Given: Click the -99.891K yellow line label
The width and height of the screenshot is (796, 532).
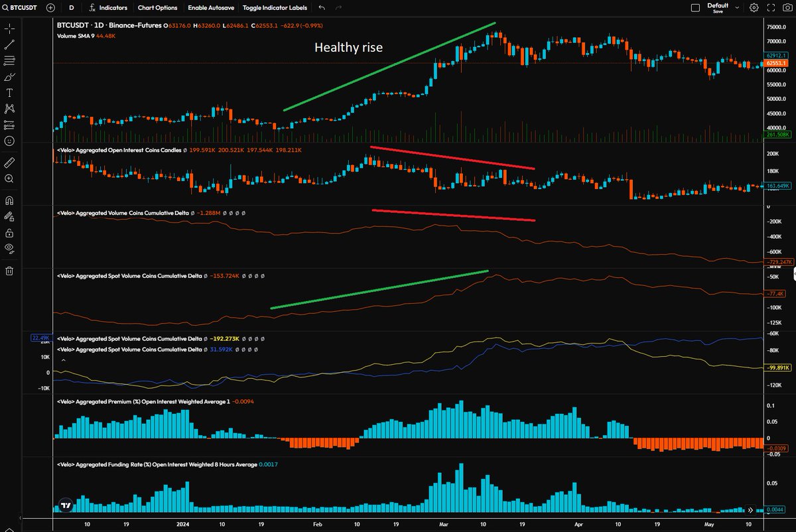Looking at the screenshot, I should [777, 368].
